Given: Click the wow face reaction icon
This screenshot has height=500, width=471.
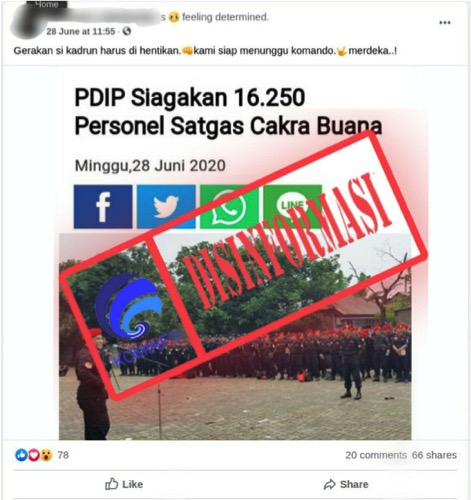Looking at the screenshot, I should click(x=46, y=455).
